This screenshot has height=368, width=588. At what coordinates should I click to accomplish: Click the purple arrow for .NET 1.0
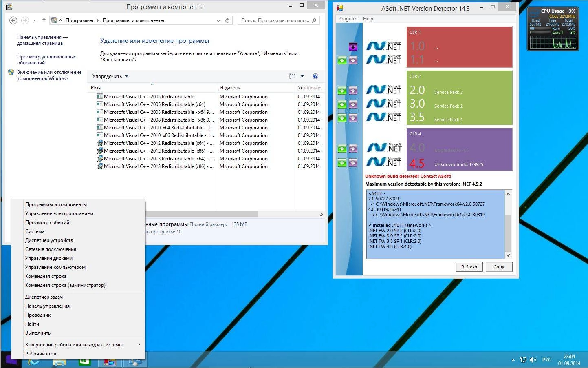tap(353, 47)
